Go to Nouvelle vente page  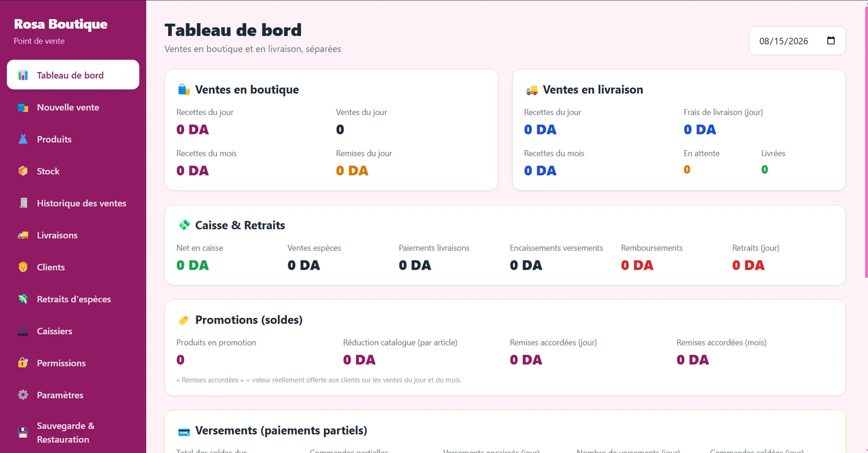(73, 107)
